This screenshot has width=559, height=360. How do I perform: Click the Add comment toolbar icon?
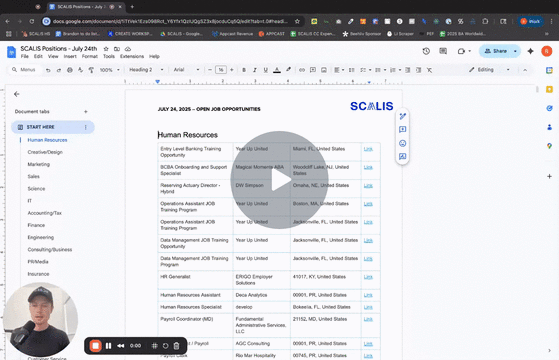click(x=313, y=70)
